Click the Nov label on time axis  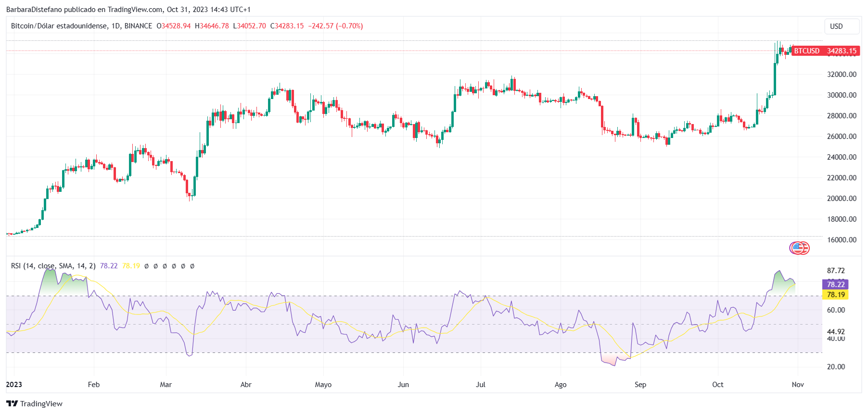click(798, 385)
